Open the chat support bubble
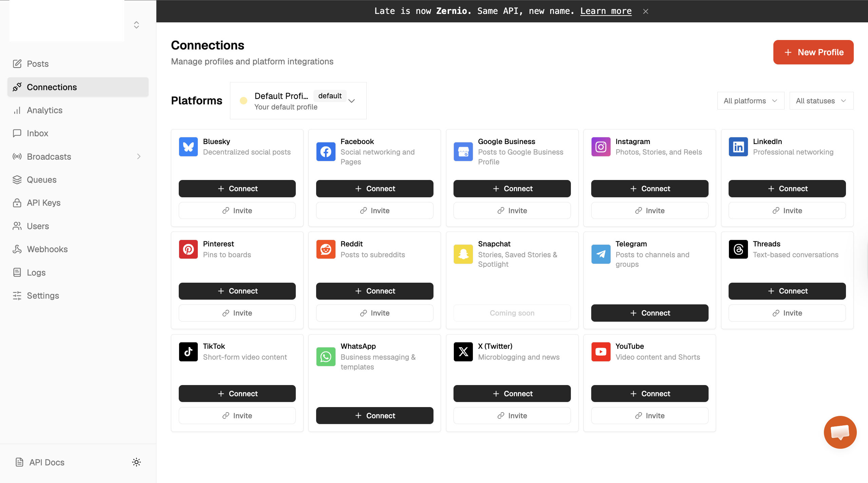 (x=840, y=432)
